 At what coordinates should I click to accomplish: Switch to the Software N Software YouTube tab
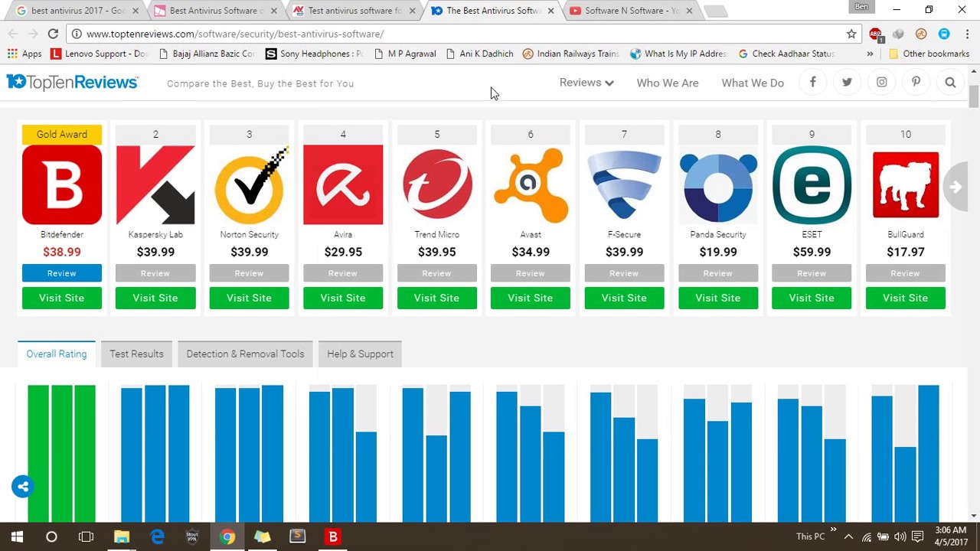click(x=632, y=11)
